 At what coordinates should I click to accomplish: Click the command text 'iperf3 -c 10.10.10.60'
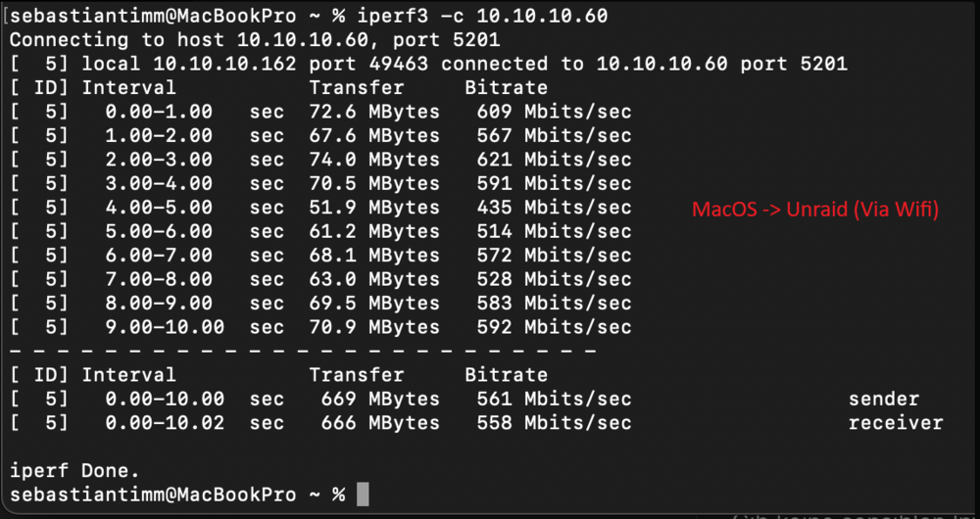coord(482,17)
